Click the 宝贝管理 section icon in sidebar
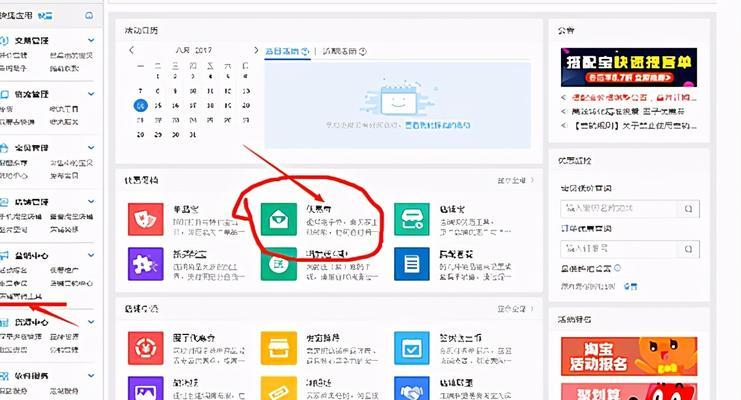The width and height of the screenshot is (741, 400). (4, 148)
